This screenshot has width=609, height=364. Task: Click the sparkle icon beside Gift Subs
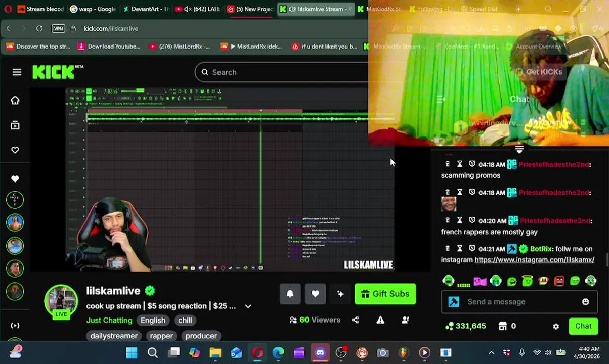point(340,294)
